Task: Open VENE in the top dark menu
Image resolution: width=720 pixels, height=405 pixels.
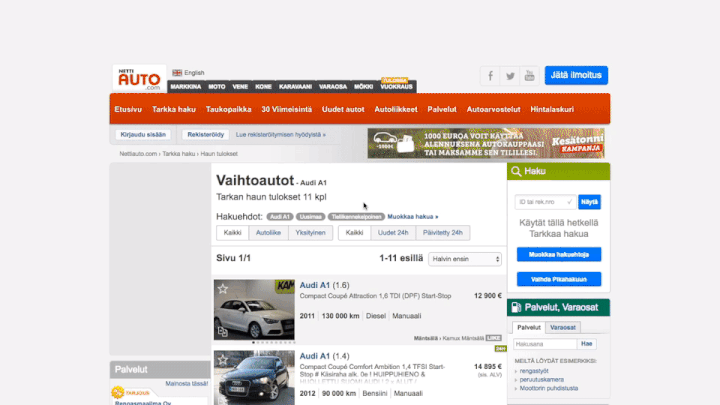Action: (x=240, y=86)
